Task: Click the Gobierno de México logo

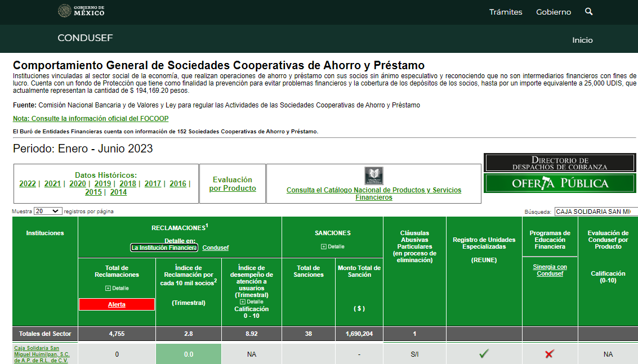Action: [x=81, y=11]
